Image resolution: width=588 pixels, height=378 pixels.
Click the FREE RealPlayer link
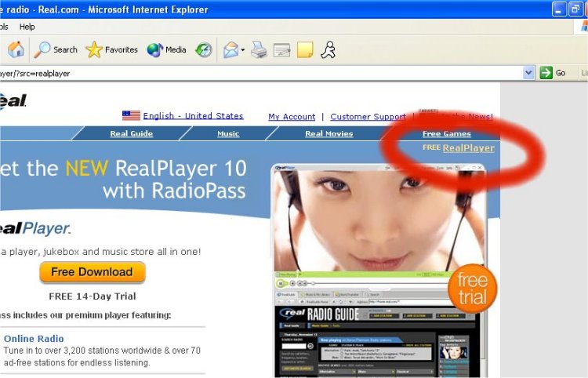click(459, 147)
